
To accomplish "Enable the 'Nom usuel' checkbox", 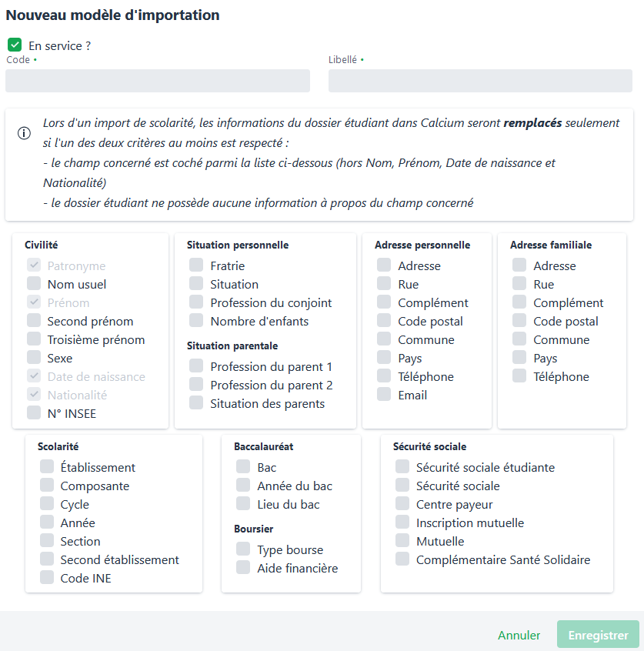I will 34,284.
